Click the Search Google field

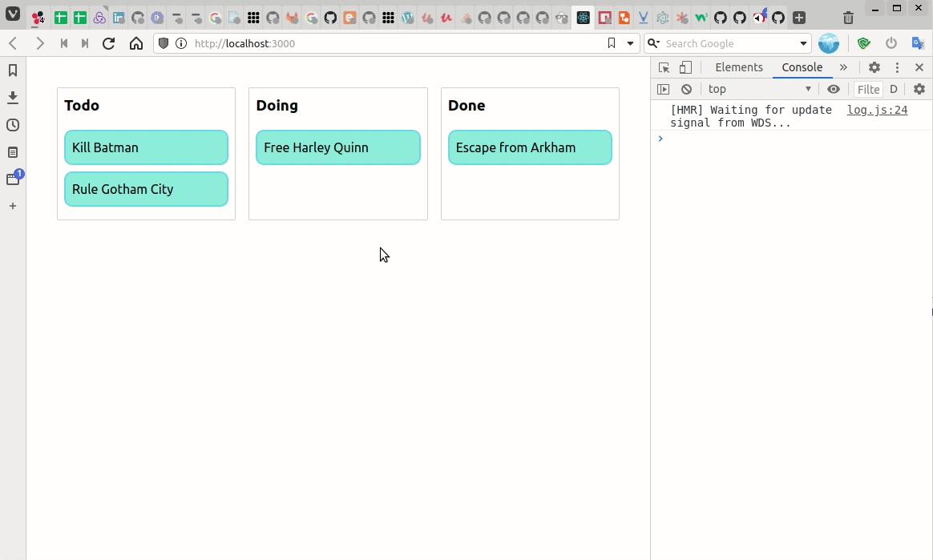tap(729, 43)
